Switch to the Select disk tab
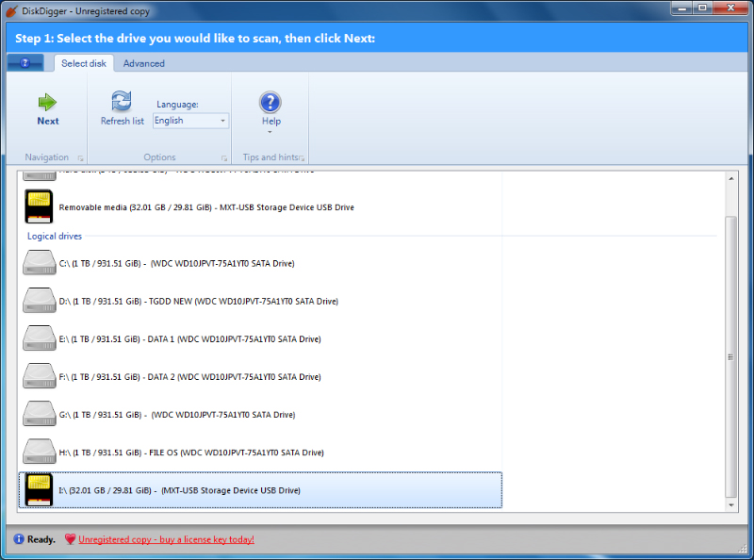This screenshot has width=754, height=560. click(84, 63)
